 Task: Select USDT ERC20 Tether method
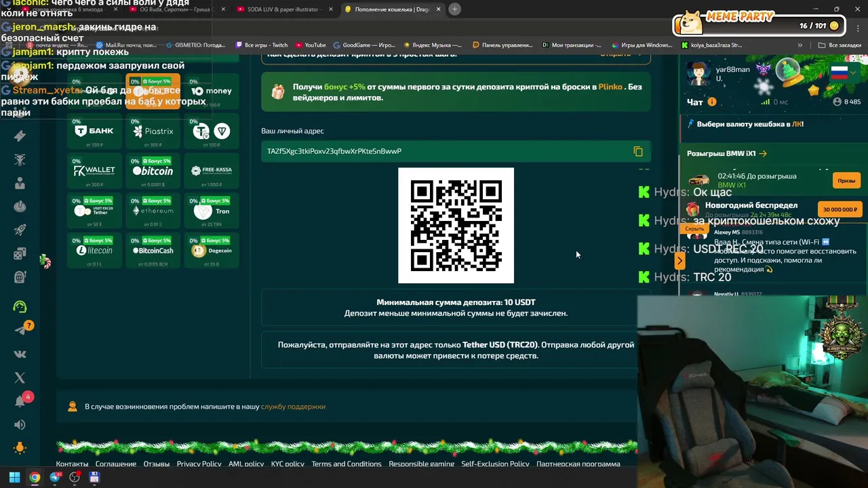click(94, 211)
